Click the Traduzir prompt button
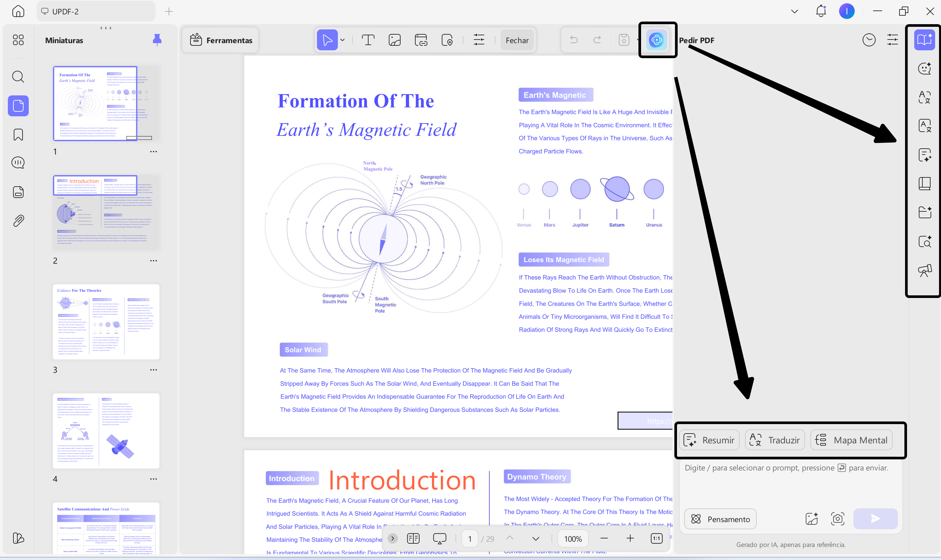The width and height of the screenshot is (941, 560). pyautogui.click(x=775, y=440)
